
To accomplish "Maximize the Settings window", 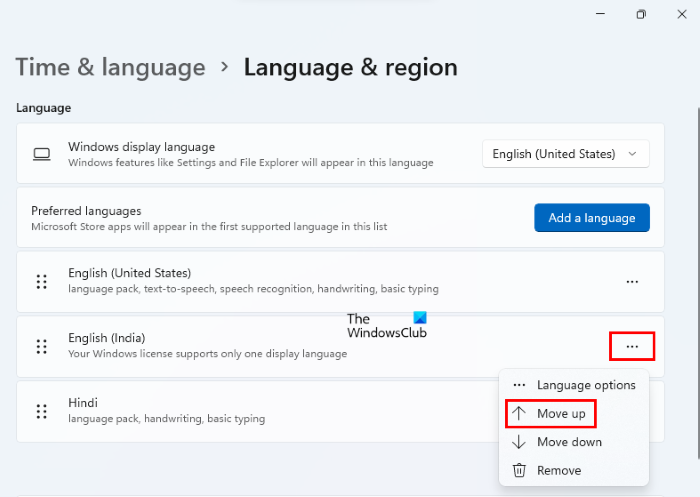I will pos(641,14).
